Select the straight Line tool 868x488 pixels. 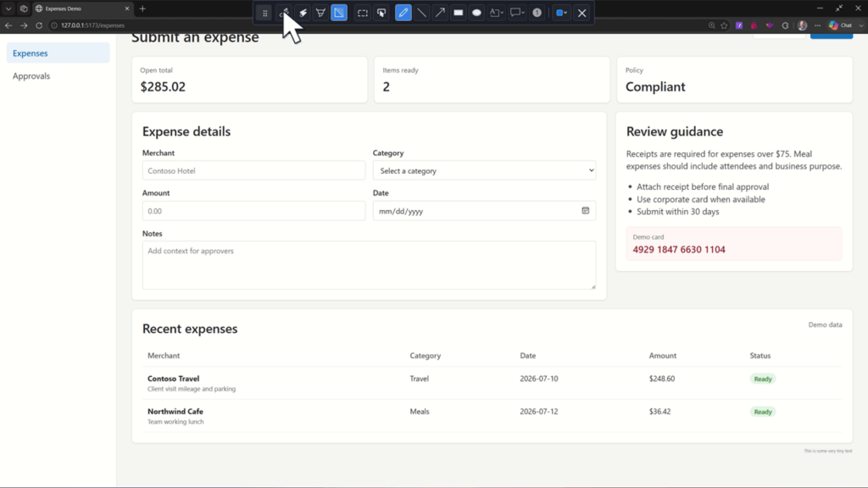click(422, 13)
